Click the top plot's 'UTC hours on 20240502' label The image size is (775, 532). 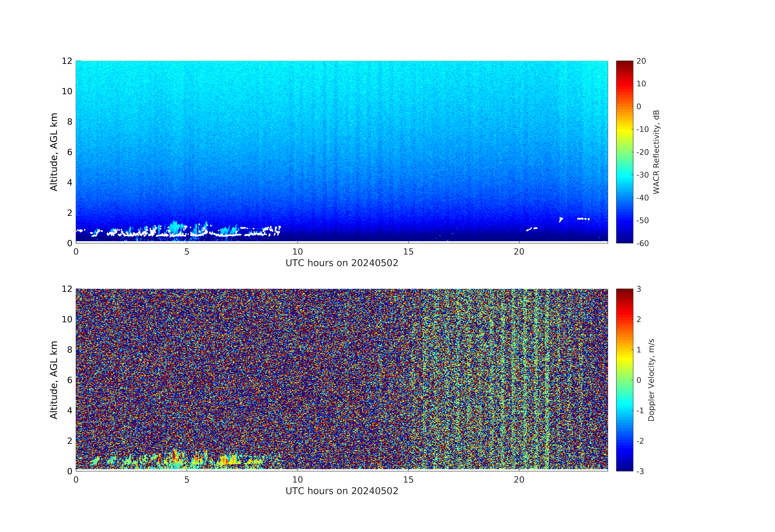coord(342,263)
